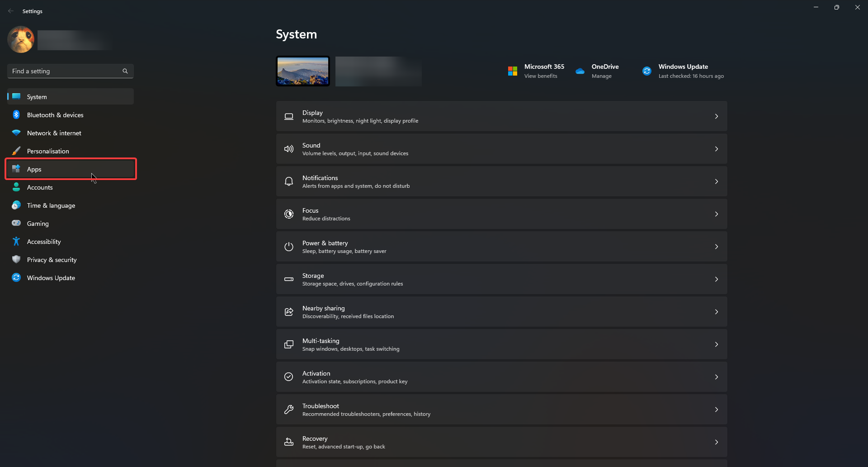
Task: Expand Display settings with its chevron
Action: (716, 116)
